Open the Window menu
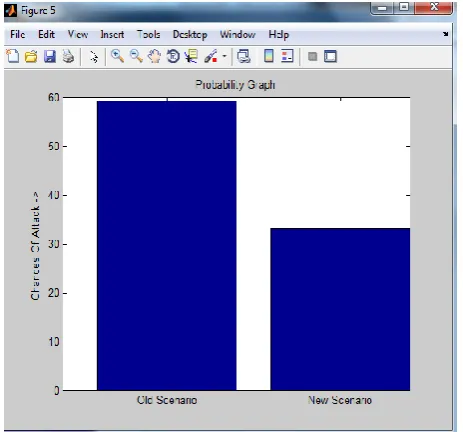This screenshot has height=432, width=463. click(x=237, y=34)
